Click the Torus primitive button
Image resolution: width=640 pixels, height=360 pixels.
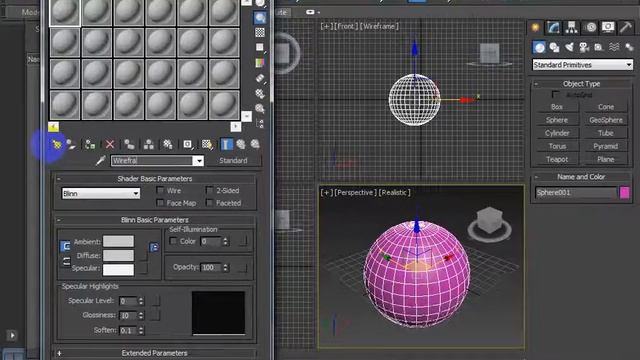557,146
